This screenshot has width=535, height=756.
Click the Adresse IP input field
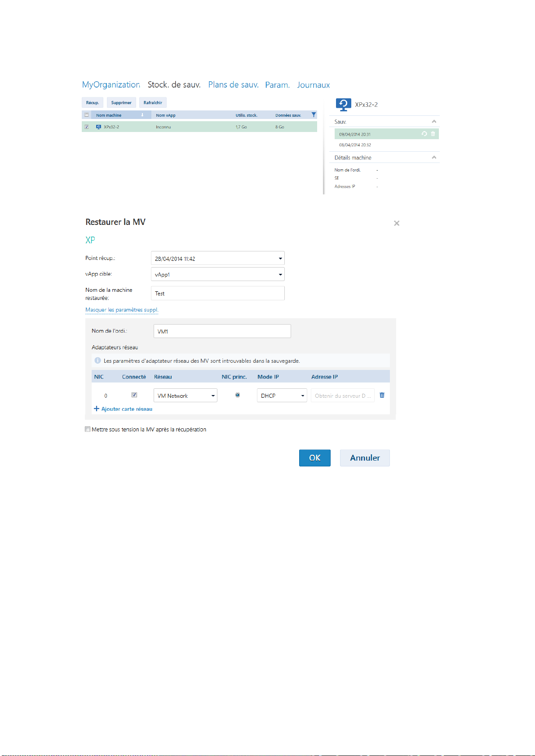click(343, 395)
